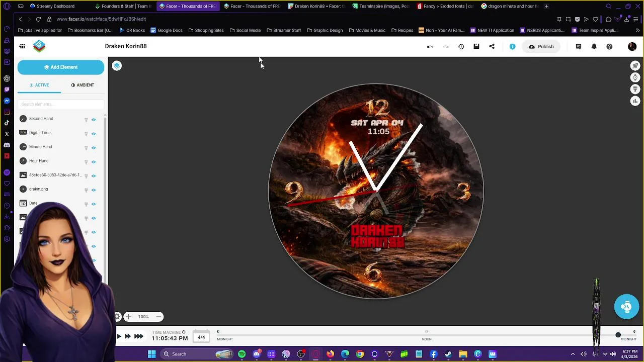The width and height of the screenshot is (644, 362).
Task: Click the rocket icon on the right edge
Action: [635, 66]
